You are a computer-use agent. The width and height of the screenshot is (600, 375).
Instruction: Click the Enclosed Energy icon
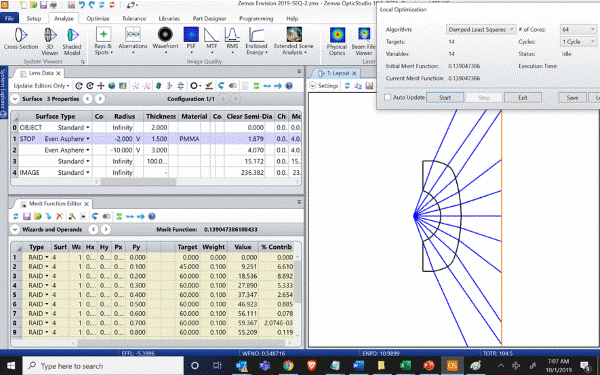click(256, 41)
